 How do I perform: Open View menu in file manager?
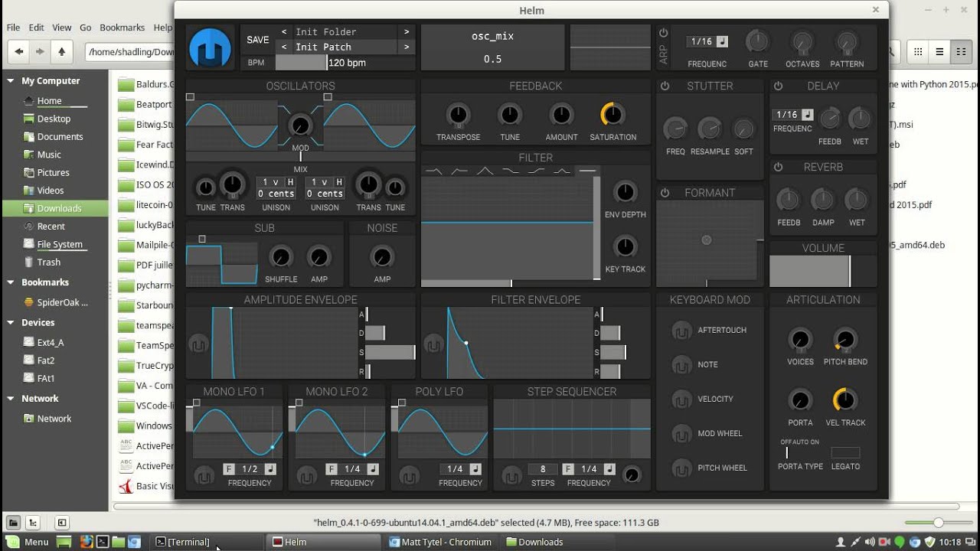62,28
